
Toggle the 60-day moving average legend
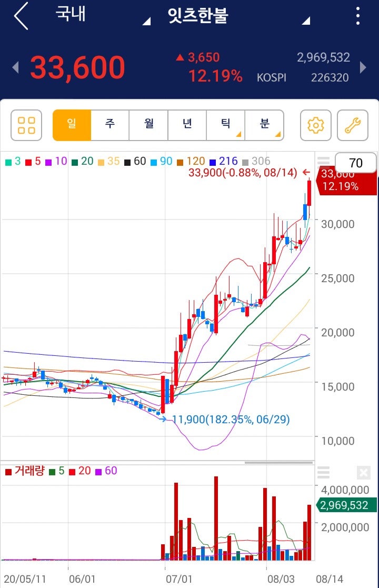(x=135, y=162)
